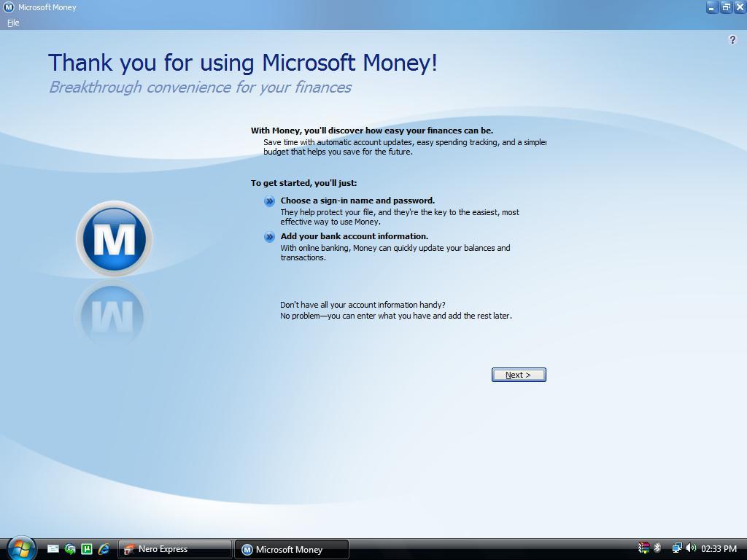Open the network connections tray icon

coord(676,548)
